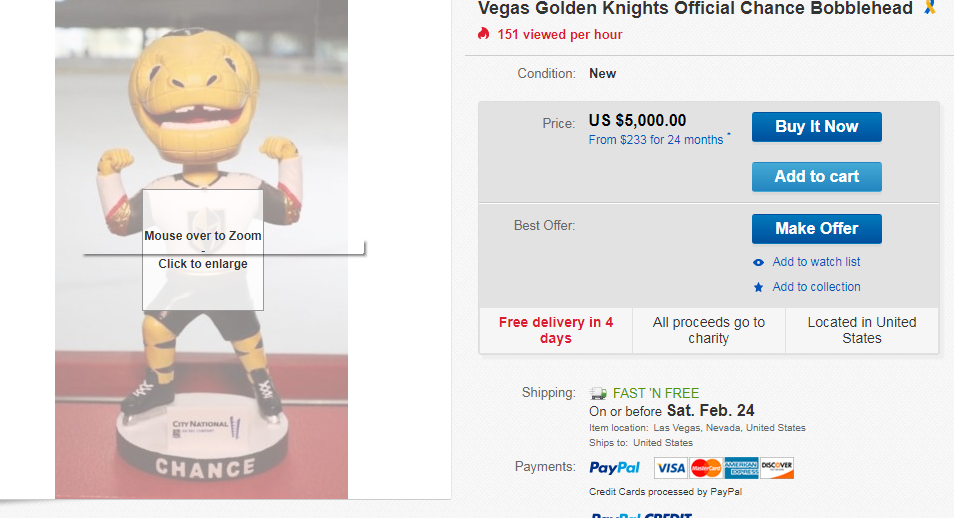
Task: Select the American Express card icon
Action: point(741,468)
